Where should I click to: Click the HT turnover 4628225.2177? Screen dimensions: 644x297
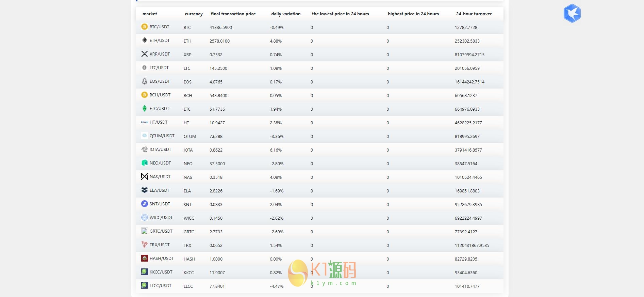point(468,123)
